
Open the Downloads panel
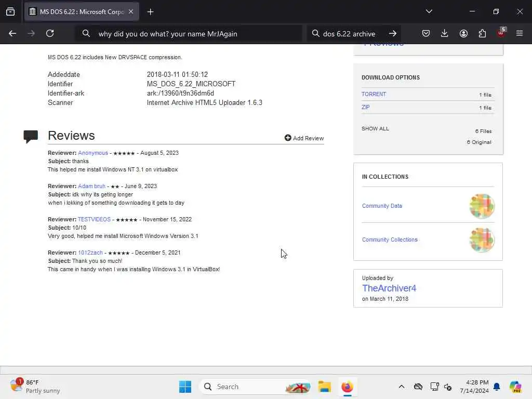(x=445, y=33)
